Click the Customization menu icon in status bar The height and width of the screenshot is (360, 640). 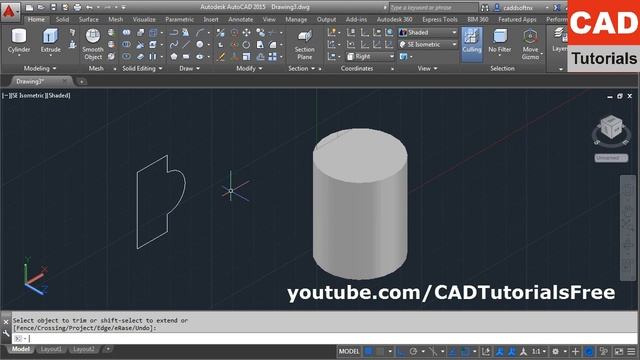pos(631,351)
